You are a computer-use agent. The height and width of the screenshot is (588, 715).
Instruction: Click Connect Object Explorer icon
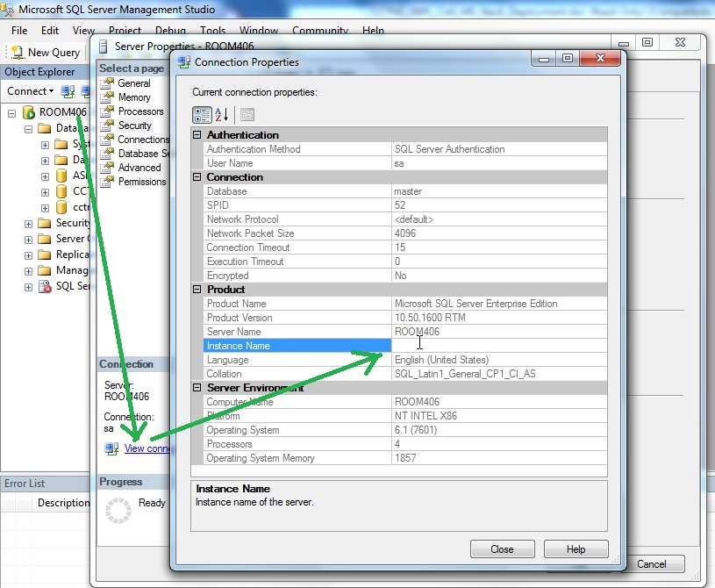tap(68, 91)
